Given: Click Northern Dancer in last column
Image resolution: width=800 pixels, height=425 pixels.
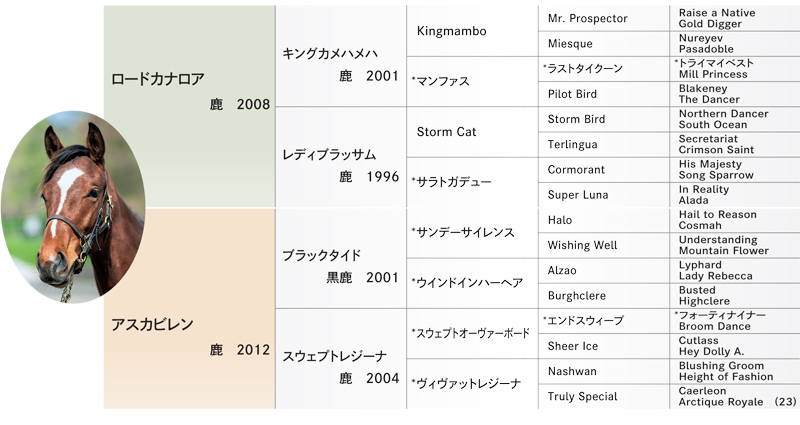Looking at the screenshot, I should click(723, 114).
